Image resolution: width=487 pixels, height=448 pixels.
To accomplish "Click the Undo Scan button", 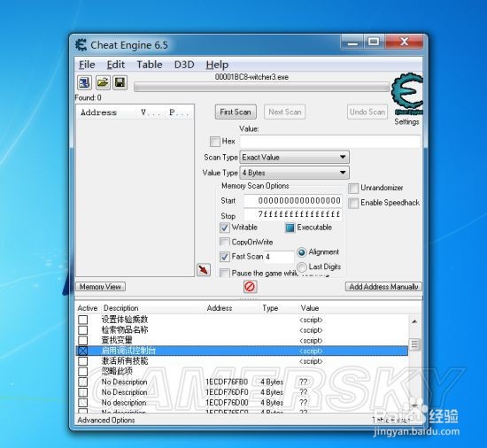I will (x=367, y=112).
